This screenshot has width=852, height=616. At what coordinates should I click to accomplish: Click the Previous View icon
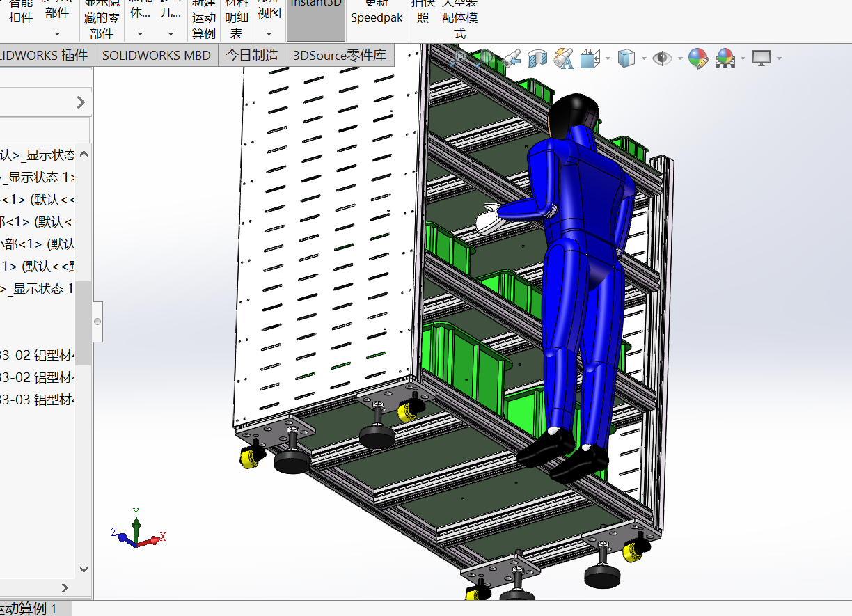512,58
